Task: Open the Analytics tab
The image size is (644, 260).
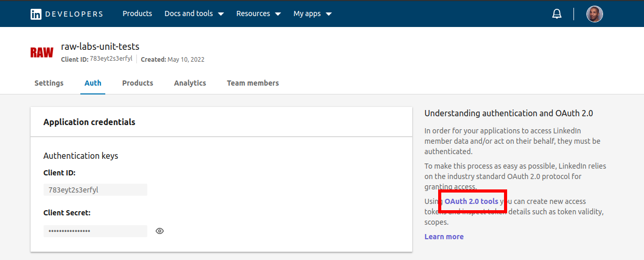Action: pos(190,83)
